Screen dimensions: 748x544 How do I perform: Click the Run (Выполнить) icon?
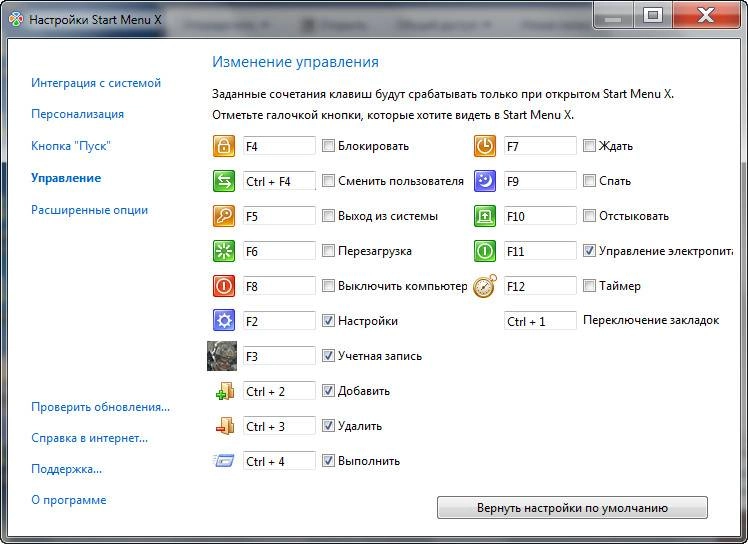click(x=224, y=461)
